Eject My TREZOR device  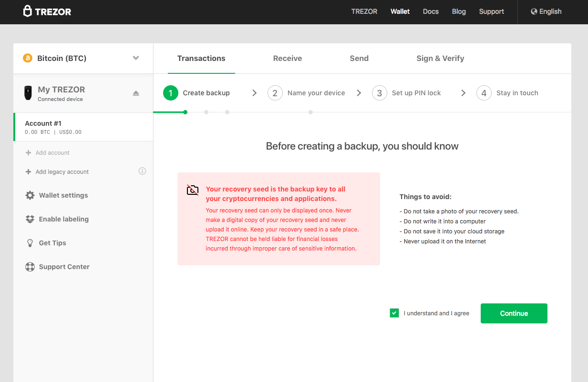[x=136, y=93]
